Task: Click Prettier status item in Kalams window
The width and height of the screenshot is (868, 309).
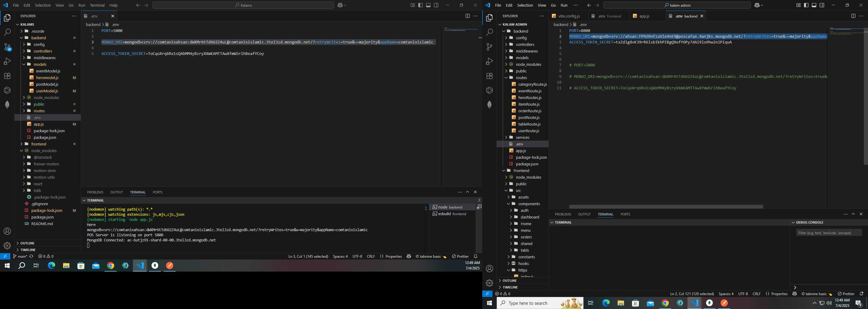Action: pyautogui.click(x=460, y=256)
